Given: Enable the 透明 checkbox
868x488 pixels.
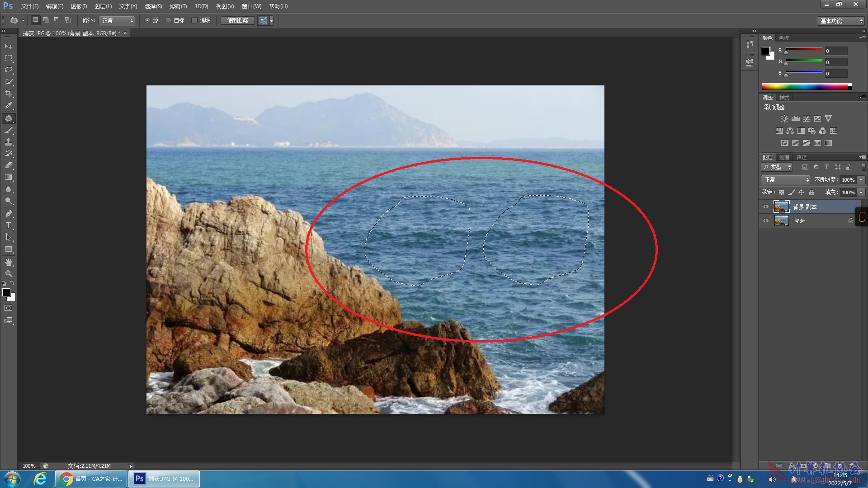Looking at the screenshot, I should (x=194, y=20).
